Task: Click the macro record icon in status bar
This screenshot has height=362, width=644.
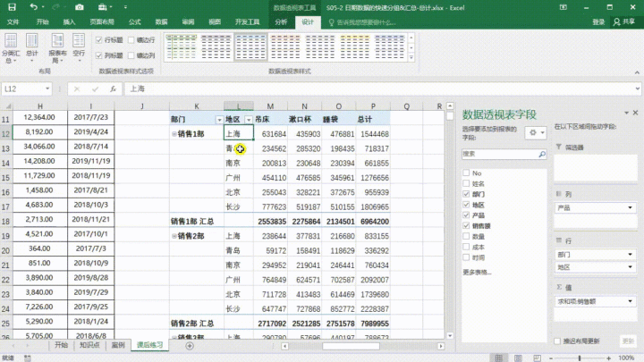Action: 28,358
